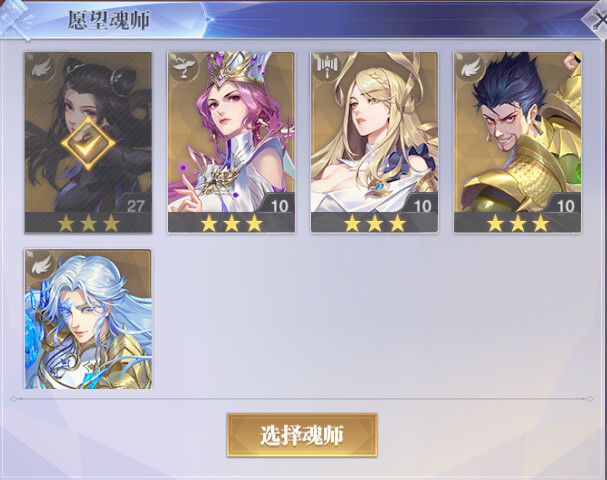Click the level 10 badge on the blonde card
Viewport: 607px width, 480px height.
click(x=422, y=206)
